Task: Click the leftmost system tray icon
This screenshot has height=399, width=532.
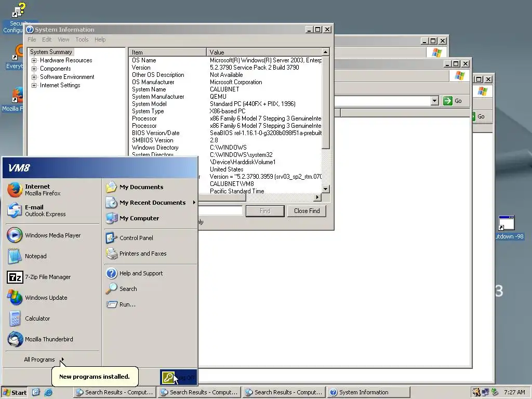Action: tap(476, 392)
